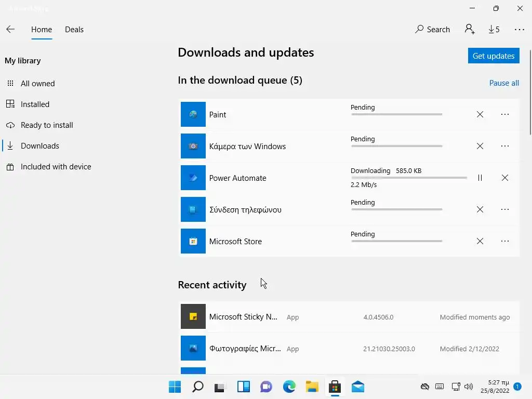The height and width of the screenshot is (399, 532).
Task: Open the Microsoft Sticky N... recent entry
Action: (x=349, y=316)
